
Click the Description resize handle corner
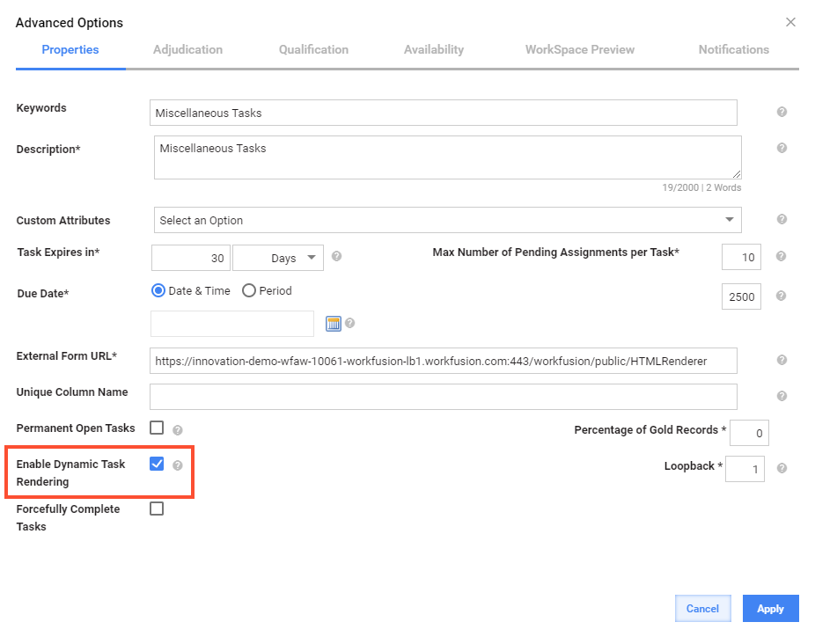coord(737,174)
